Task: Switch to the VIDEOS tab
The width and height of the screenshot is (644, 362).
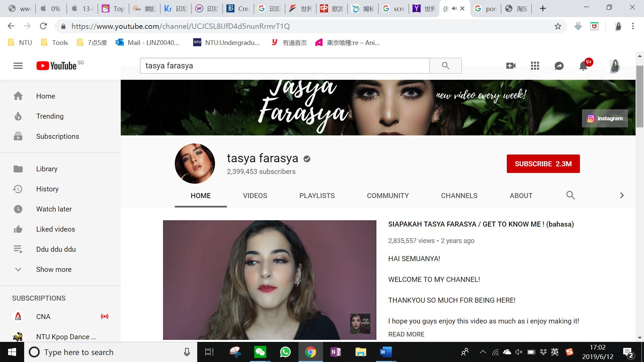Action: click(x=255, y=196)
